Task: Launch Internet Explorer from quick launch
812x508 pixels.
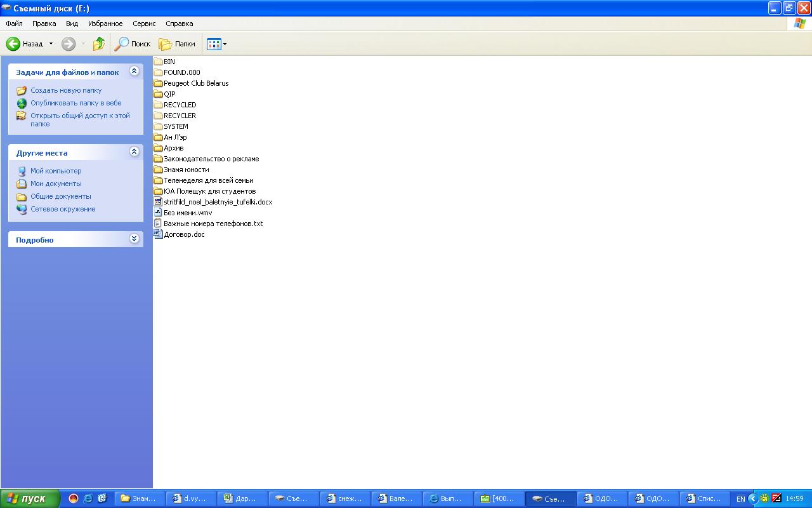Action: 88,498
